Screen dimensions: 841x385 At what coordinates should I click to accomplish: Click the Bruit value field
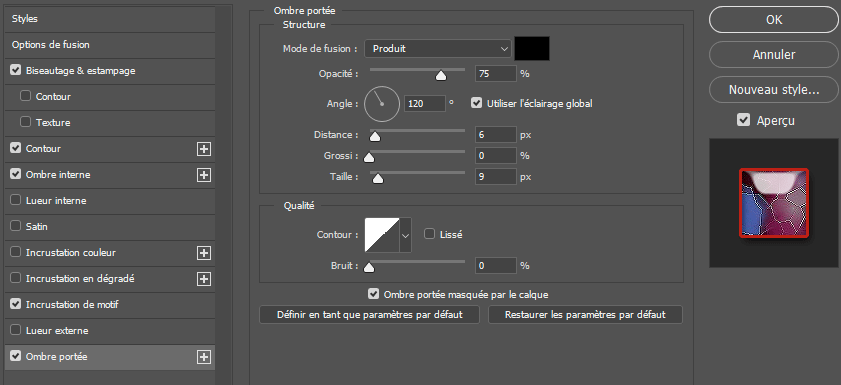[x=496, y=265]
